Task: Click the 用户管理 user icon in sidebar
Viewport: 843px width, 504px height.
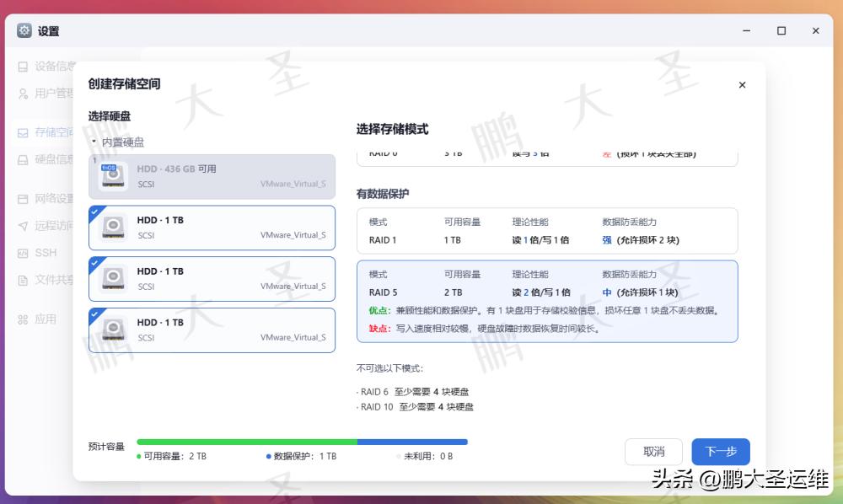Action: pos(24,94)
